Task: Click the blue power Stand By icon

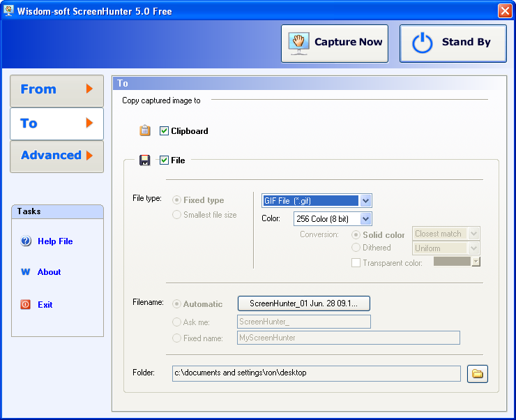Action: 422,43
